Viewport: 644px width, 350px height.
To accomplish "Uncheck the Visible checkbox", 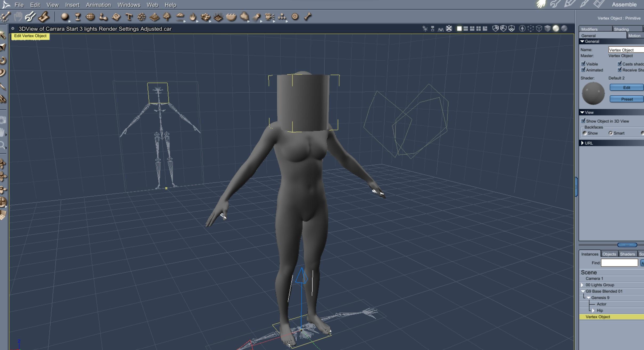I will (x=583, y=64).
